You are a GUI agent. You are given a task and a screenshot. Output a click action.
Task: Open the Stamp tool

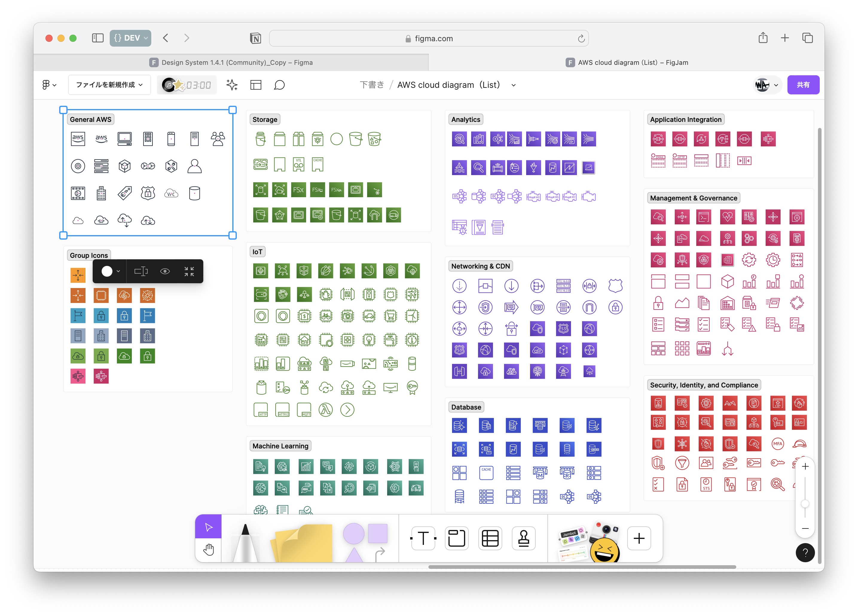tap(523, 538)
